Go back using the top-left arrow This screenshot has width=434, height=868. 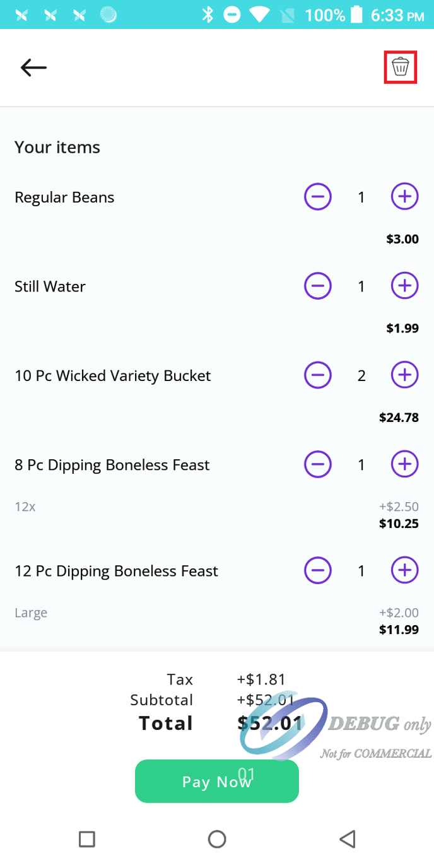[33, 67]
